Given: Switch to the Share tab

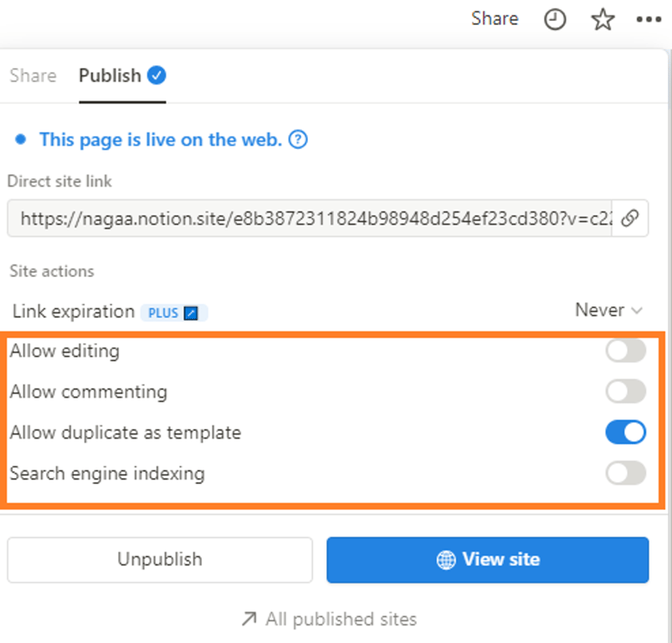Looking at the screenshot, I should (x=33, y=75).
